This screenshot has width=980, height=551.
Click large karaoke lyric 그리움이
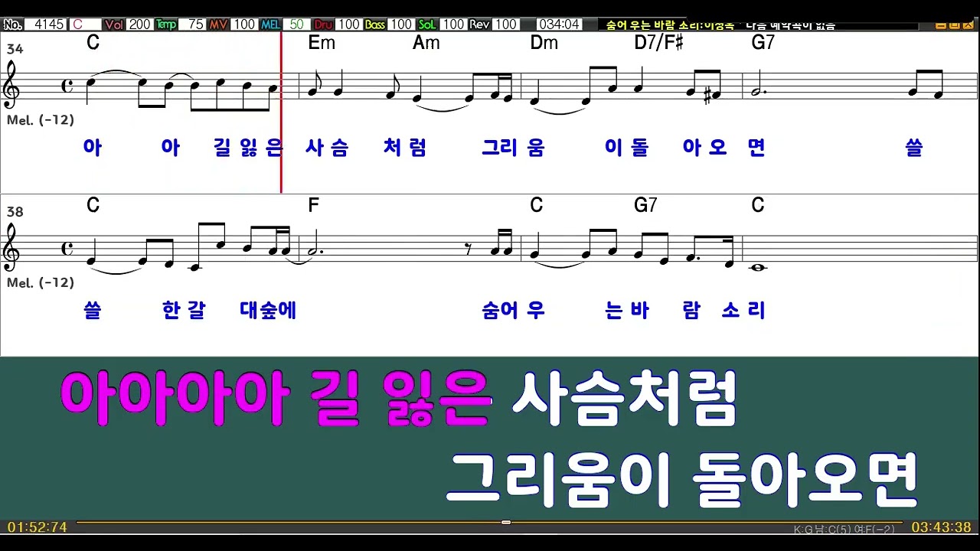click(x=559, y=481)
